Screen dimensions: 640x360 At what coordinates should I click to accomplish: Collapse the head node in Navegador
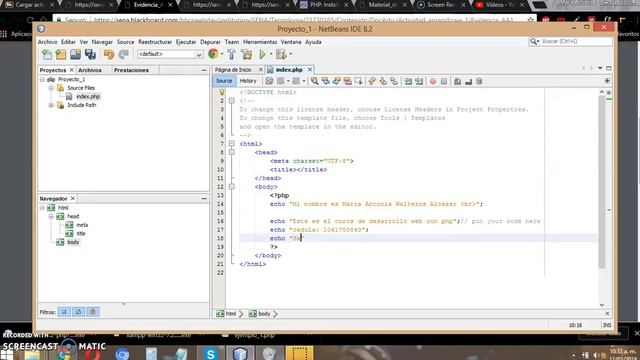(x=51, y=216)
